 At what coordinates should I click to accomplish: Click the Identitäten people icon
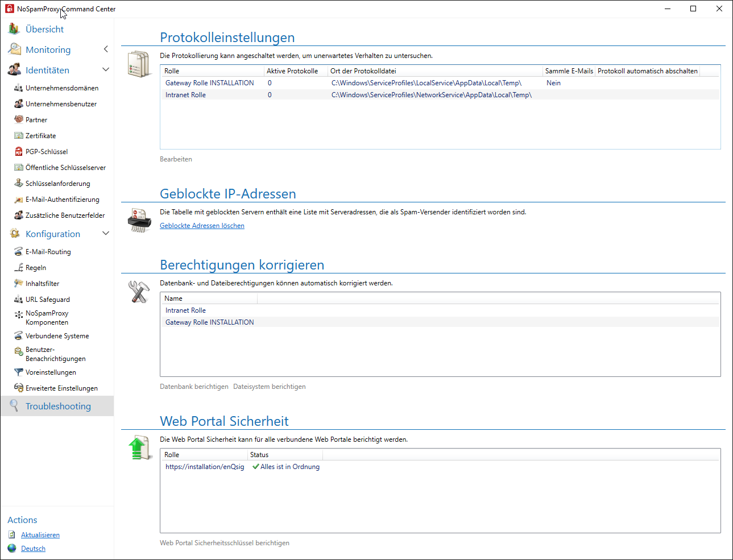14,70
